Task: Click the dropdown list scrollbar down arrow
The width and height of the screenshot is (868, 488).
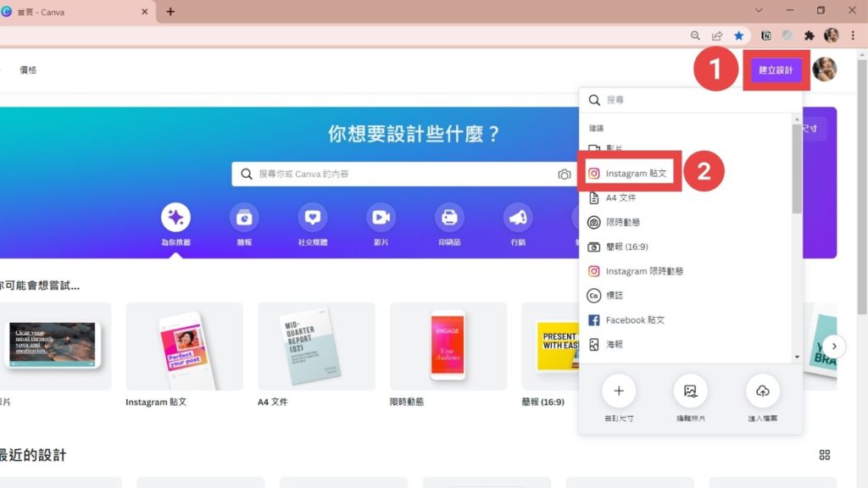Action: [797, 358]
